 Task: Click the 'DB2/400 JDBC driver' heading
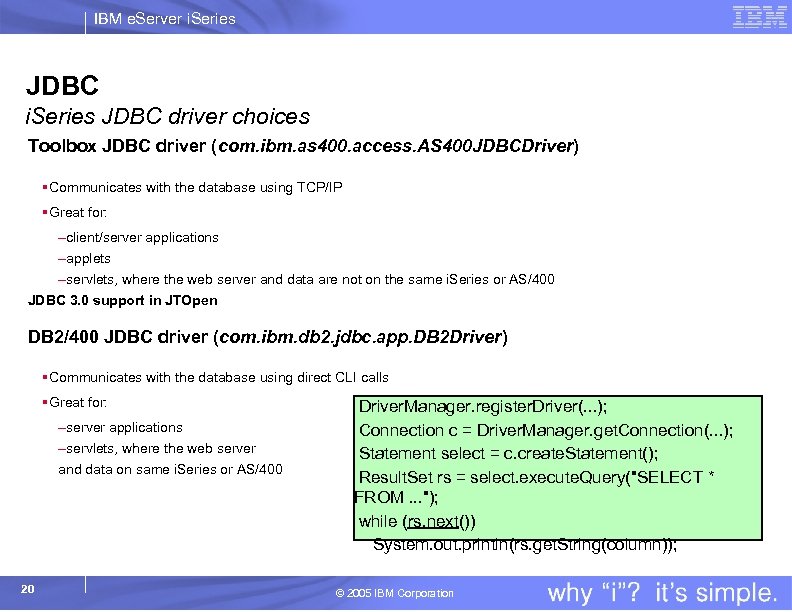point(268,337)
